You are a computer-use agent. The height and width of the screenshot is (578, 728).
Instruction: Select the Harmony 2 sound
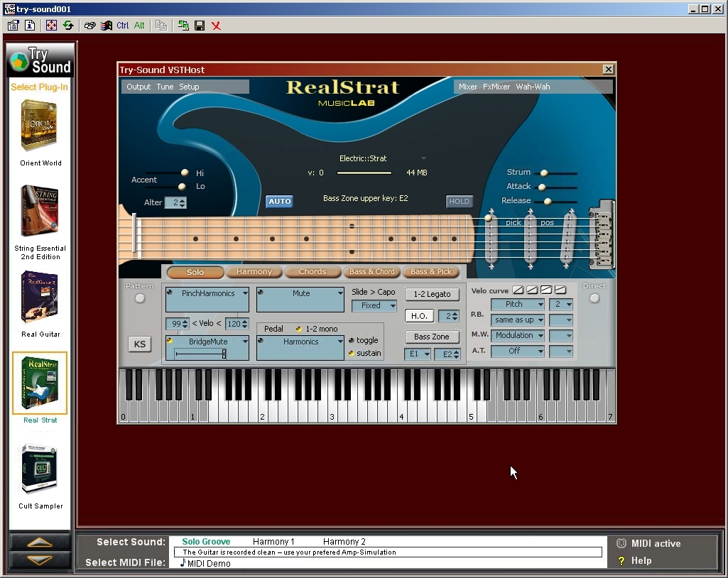344,542
